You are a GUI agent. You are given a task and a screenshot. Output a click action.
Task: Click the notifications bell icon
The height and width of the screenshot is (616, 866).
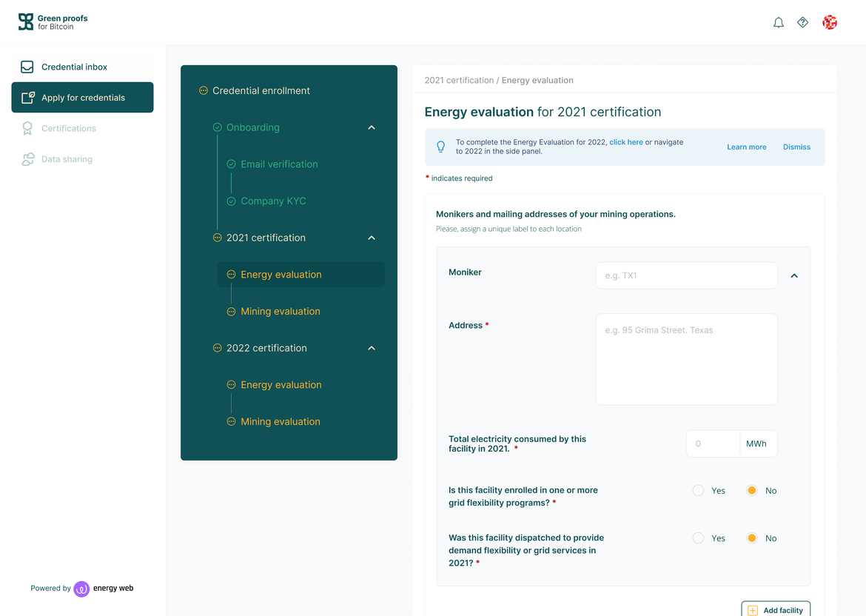coord(778,23)
